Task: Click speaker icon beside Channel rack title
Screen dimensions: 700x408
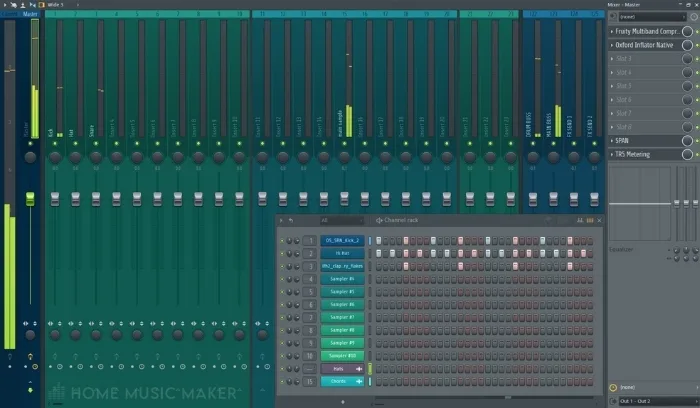Action: tap(379, 220)
